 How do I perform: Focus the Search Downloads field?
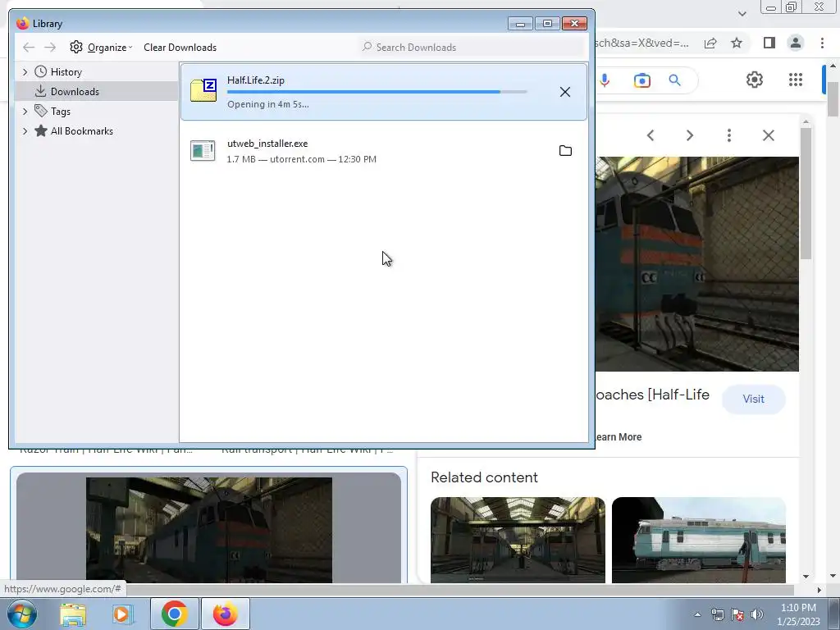coord(472,47)
